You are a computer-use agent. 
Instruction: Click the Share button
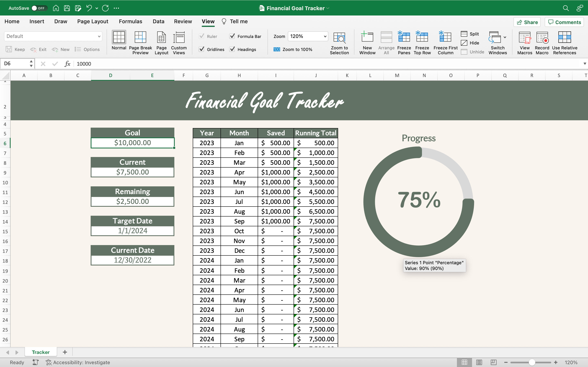coord(527,22)
